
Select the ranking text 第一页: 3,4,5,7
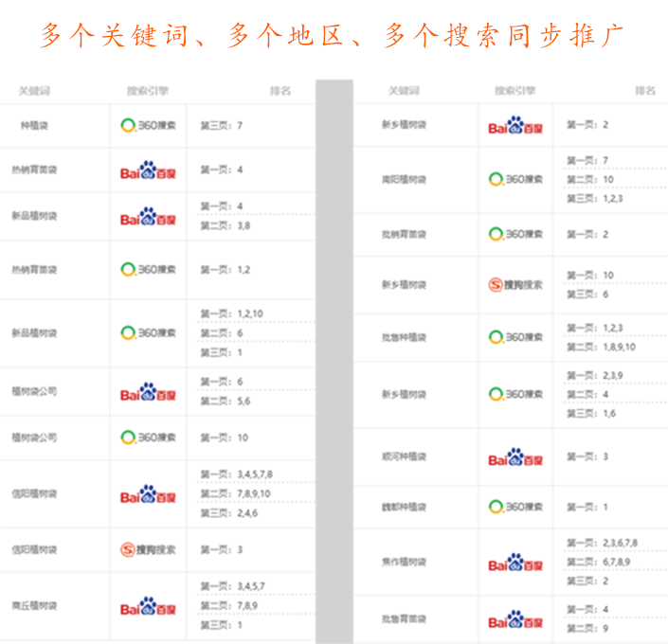point(232,586)
